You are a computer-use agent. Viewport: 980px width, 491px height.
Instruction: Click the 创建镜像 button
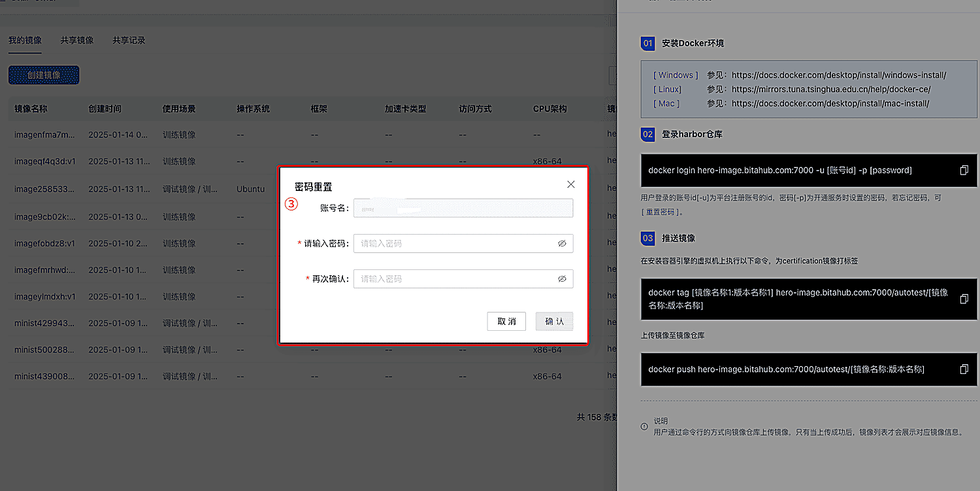coord(44,75)
